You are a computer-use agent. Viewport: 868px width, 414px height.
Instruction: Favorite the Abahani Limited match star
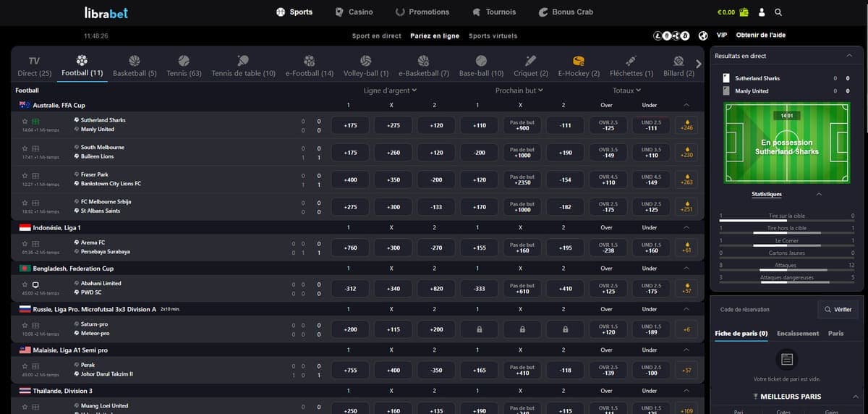point(25,284)
